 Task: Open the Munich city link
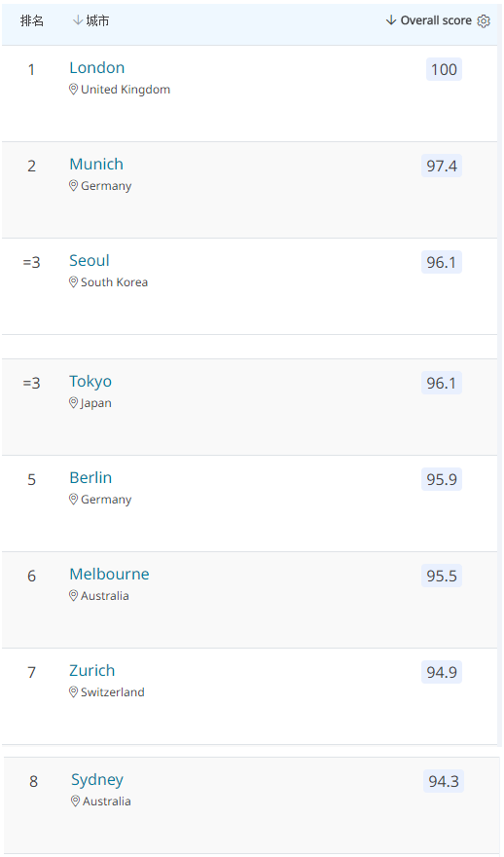tap(96, 164)
